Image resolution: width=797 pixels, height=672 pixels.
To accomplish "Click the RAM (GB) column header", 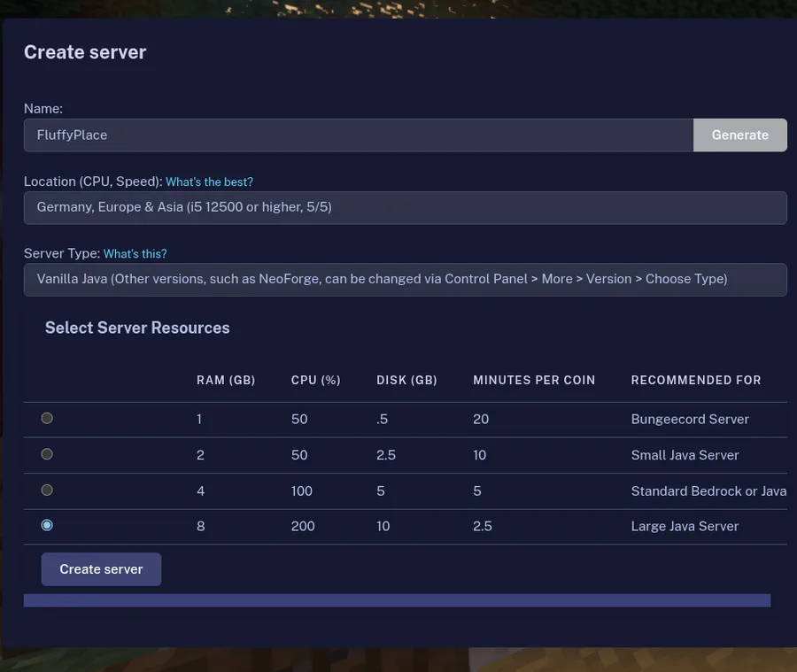I will pos(226,380).
